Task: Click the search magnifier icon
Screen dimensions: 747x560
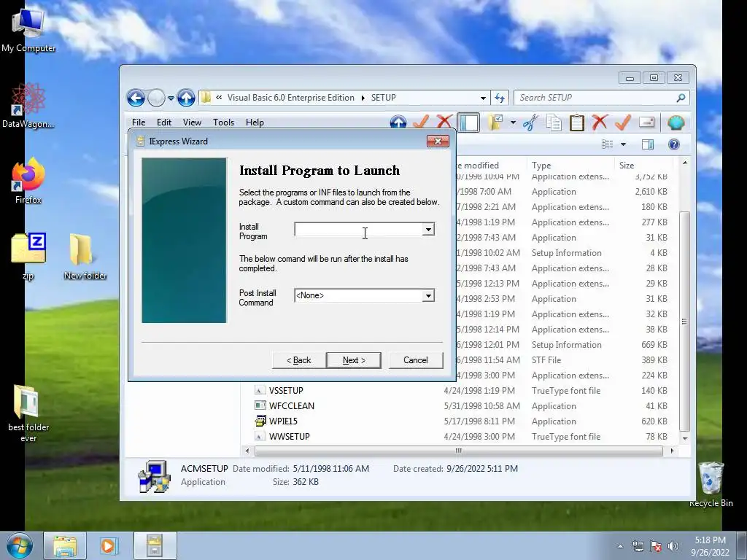Action: (681, 98)
